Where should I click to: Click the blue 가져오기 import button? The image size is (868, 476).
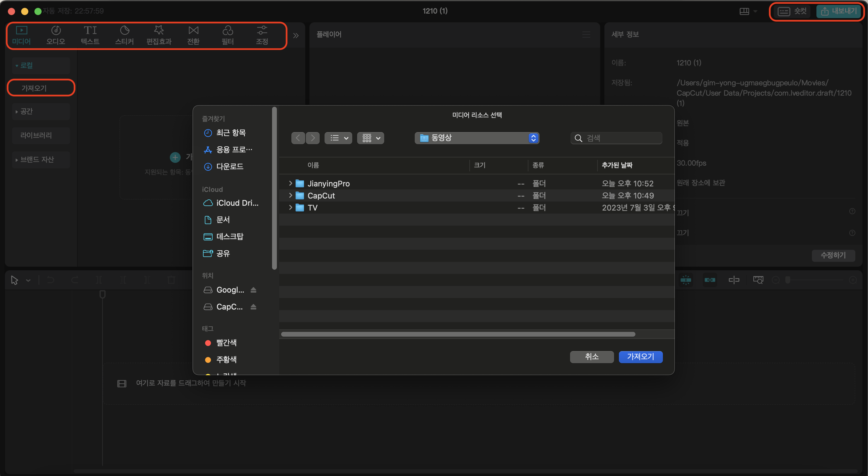coord(640,357)
